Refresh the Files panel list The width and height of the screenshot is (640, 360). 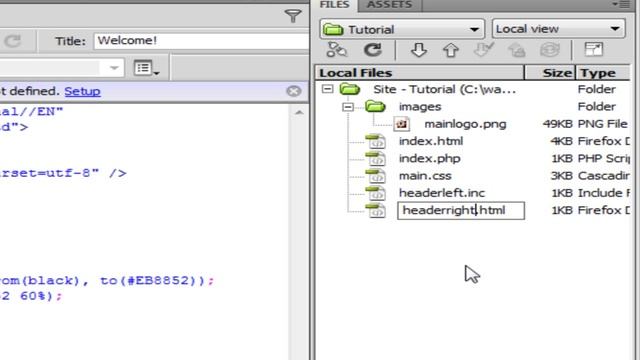pyautogui.click(x=373, y=50)
